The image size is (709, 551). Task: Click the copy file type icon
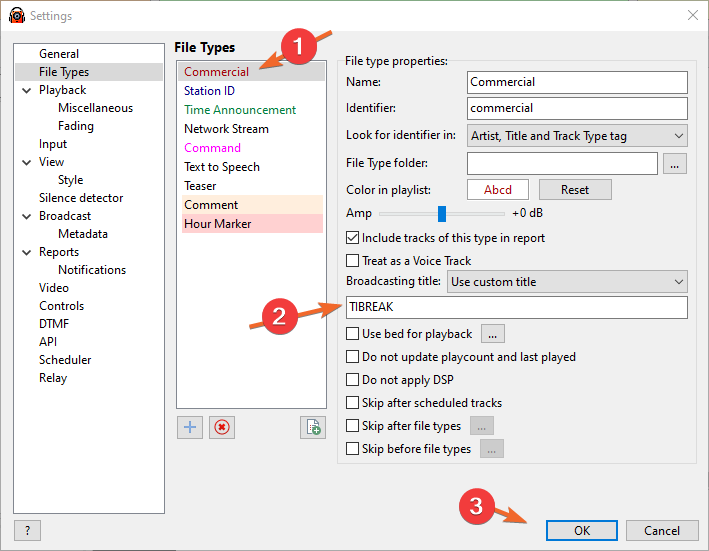[x=313, y=427]
